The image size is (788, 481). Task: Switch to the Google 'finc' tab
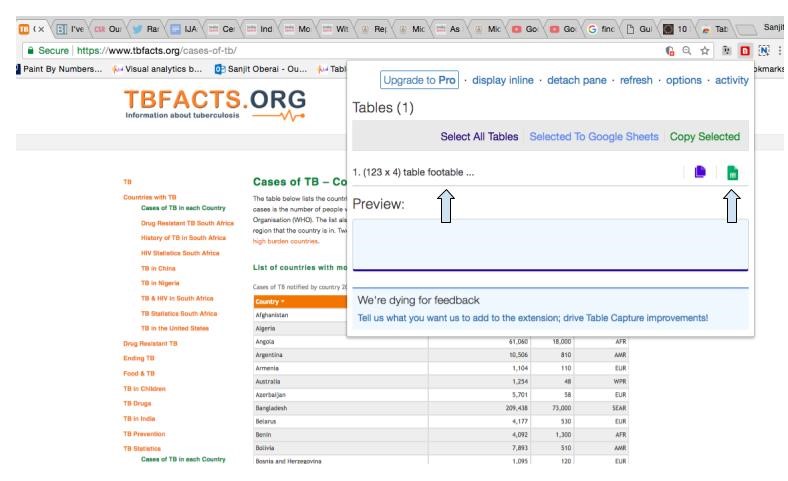coord(601,29)
